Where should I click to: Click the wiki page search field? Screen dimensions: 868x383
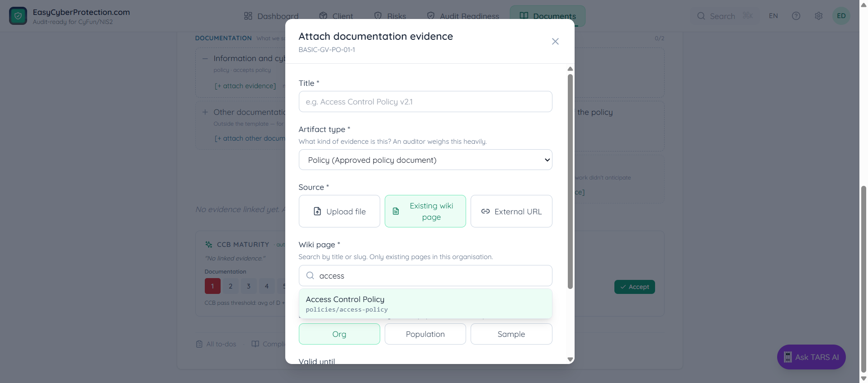425,276
